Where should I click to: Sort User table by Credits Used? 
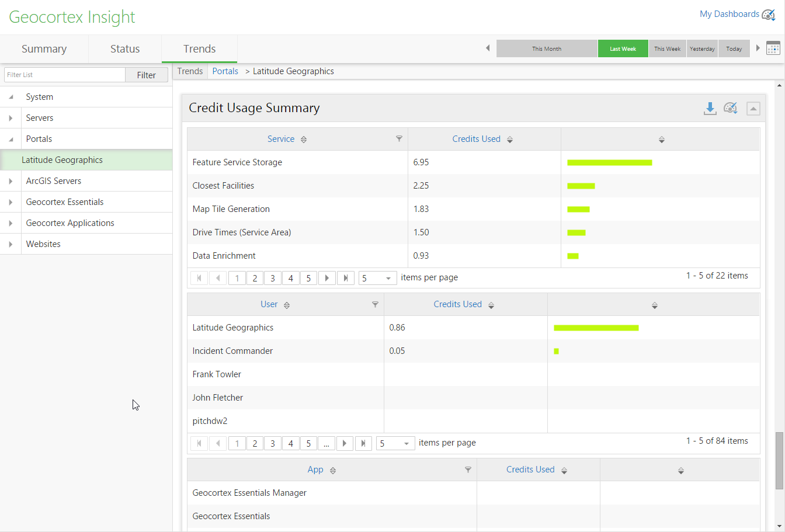pyautogui.click(x=457, y=304)
